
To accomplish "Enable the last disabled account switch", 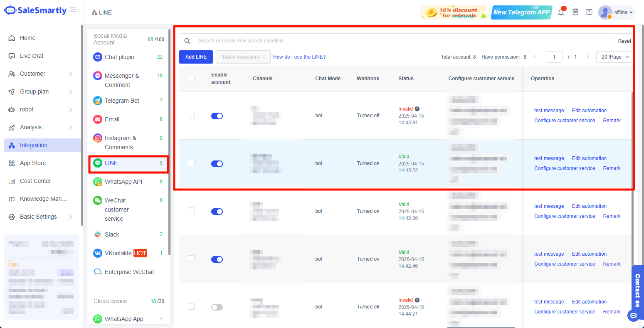I will click(217, 307).
